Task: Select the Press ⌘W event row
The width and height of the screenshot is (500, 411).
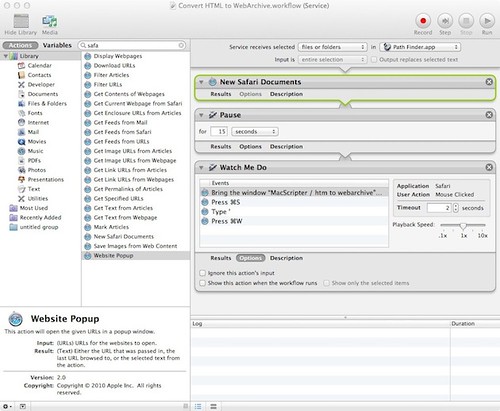Action: (294, 221)
